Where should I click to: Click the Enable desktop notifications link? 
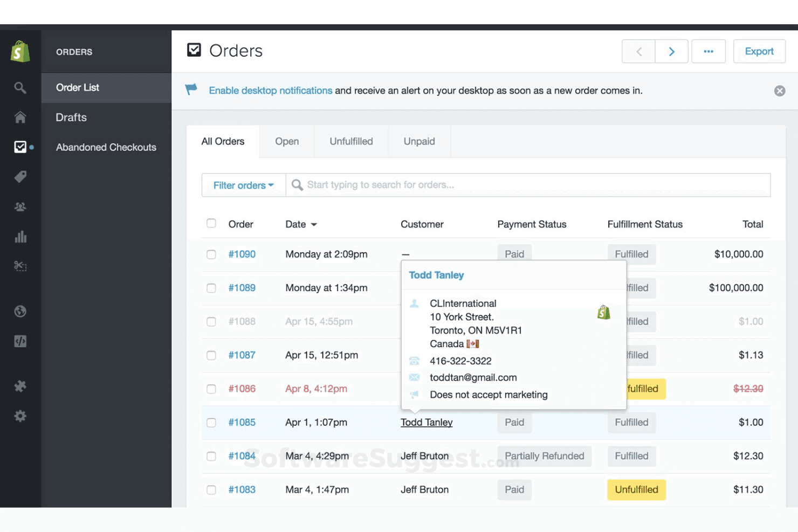[271, 91]
